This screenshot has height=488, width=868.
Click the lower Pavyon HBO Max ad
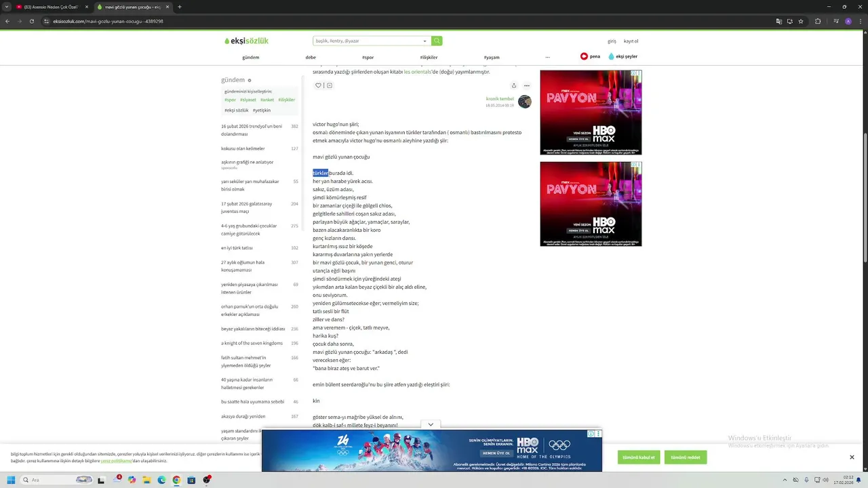pos(591,204)
